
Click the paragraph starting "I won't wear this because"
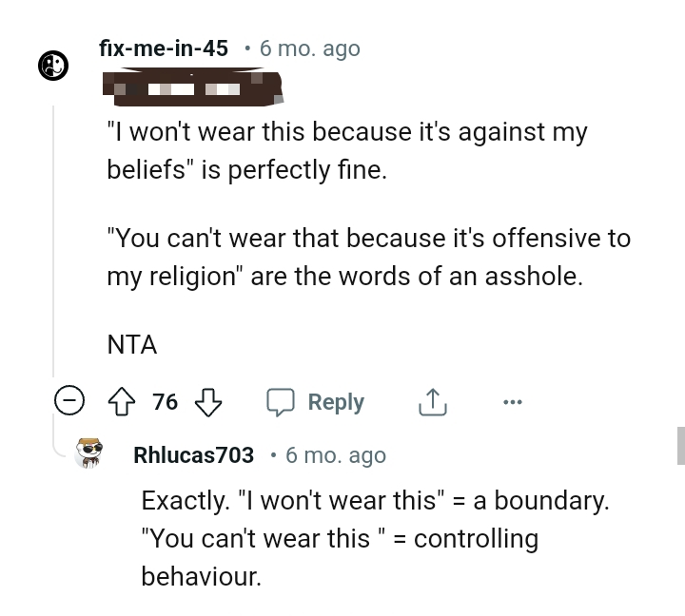346,152
